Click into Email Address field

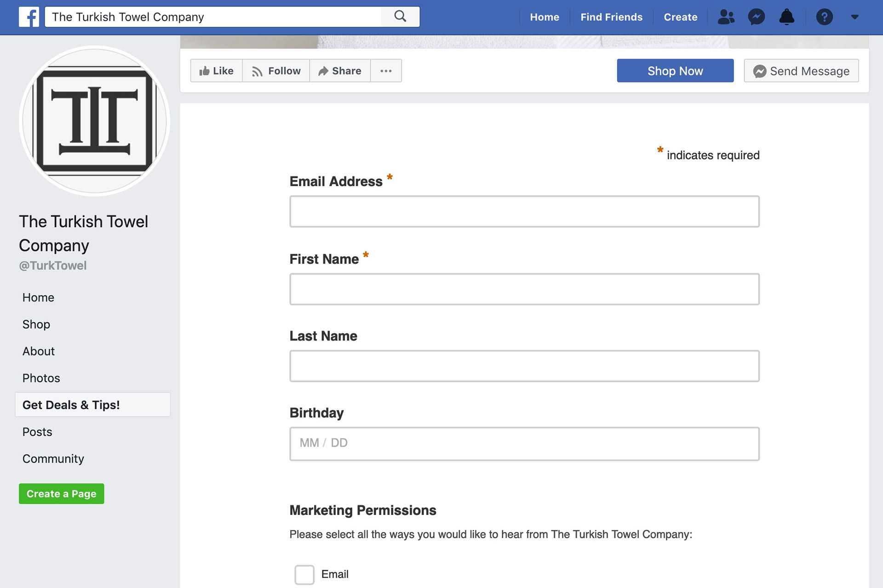(x=524, y=211)
